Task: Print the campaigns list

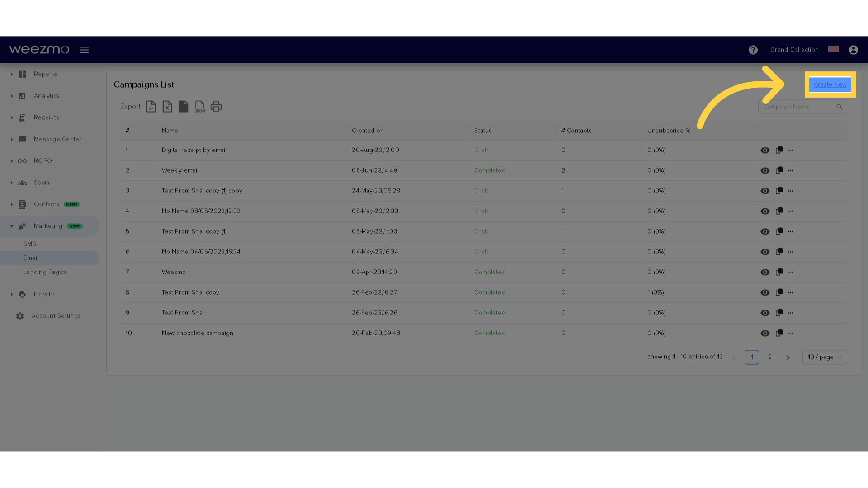Action: coord(217,107)
